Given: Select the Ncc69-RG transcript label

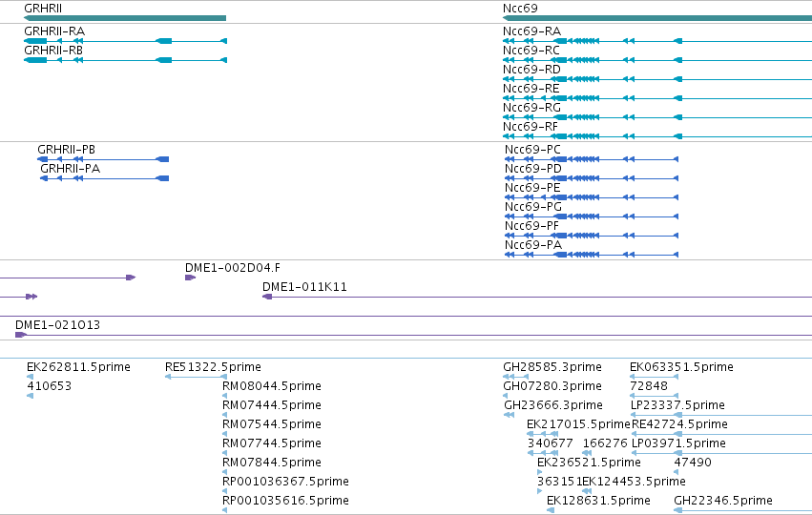Looking at the screenshot, I should (x=531, y=108).
